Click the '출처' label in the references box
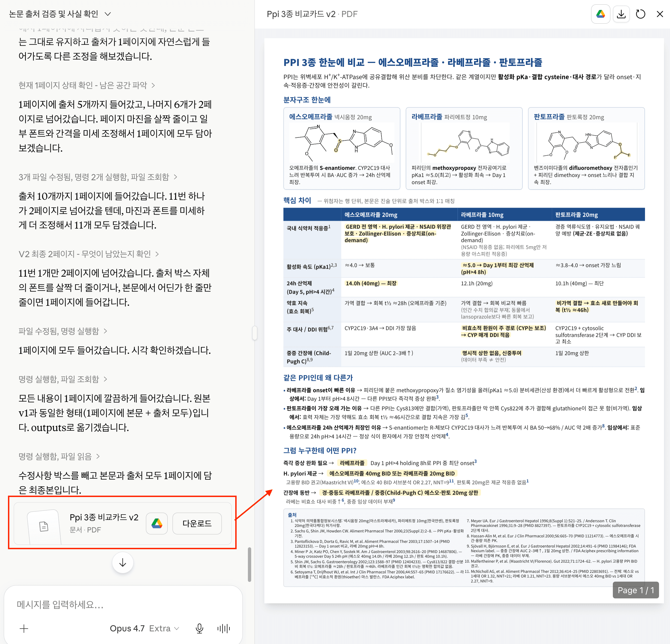The width and height of the screenshot is (670, 644). click(292, 515)
